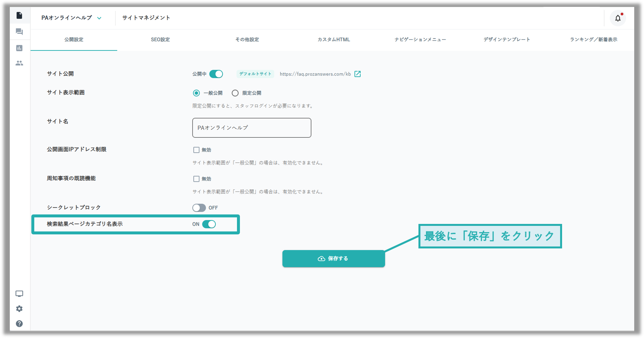Click the デフォルトサイト badge
The image size is (644, 338).
coord(255,74)
